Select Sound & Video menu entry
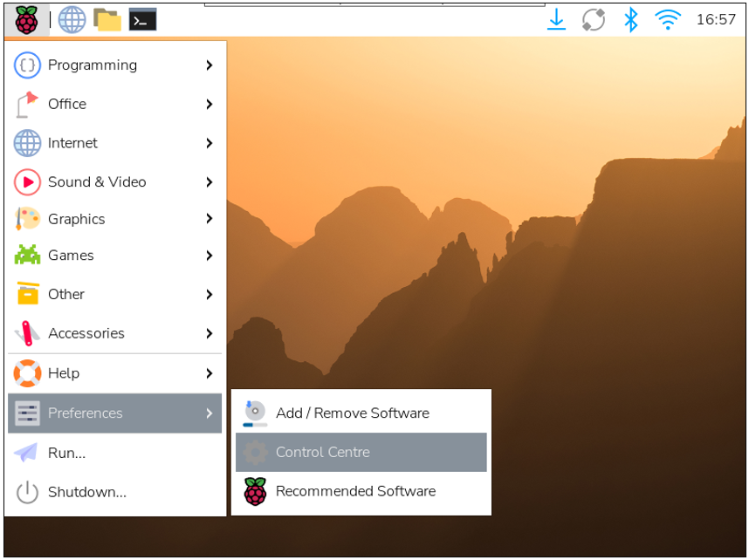Viewport: 749px width, 560px height. 114,182
